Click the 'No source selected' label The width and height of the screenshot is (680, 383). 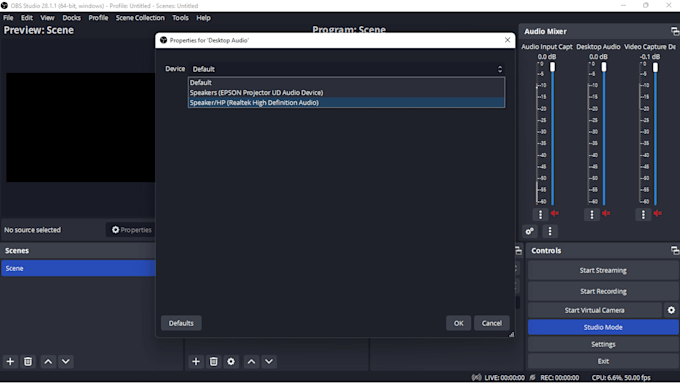33,230
